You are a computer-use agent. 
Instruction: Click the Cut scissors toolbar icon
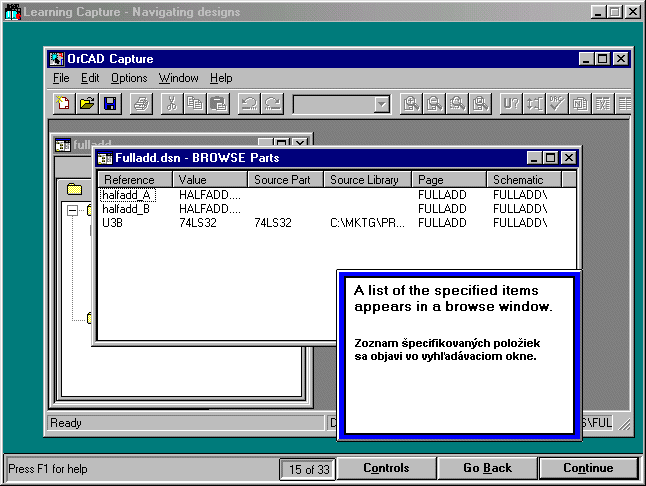click(x=171, y=103)
